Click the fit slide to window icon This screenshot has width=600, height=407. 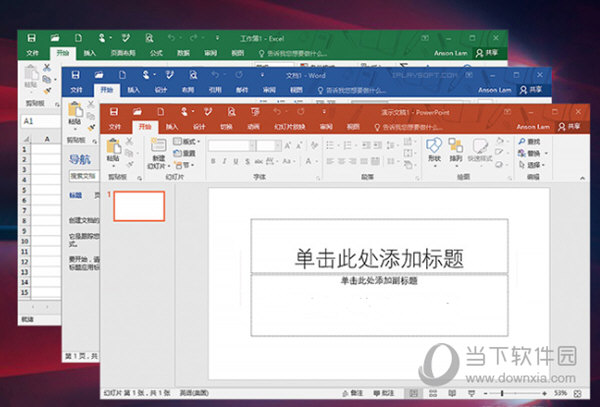tap(578, 393)
